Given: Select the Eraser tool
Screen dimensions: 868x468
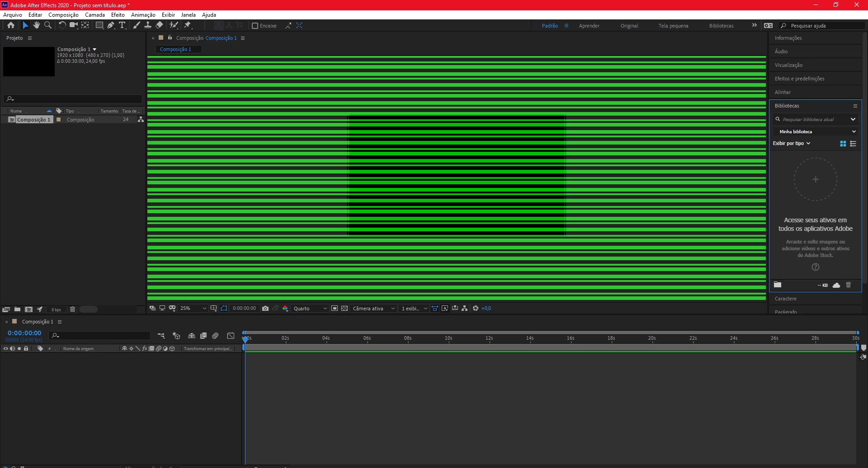Looking at the screenshot, I should coord(159,25).
